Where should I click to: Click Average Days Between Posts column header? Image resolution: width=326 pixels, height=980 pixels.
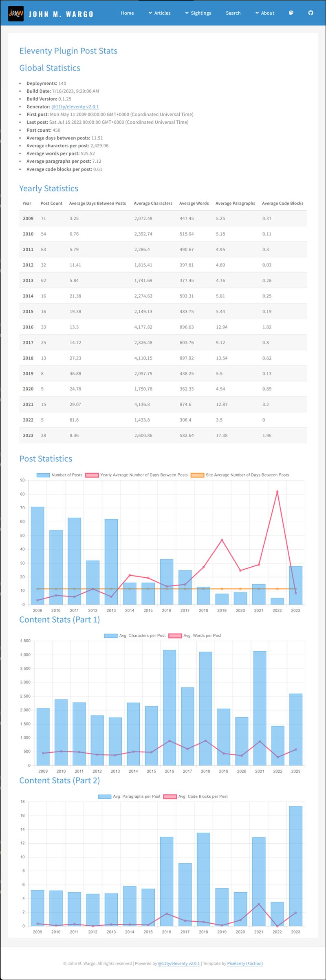(97, 203)
